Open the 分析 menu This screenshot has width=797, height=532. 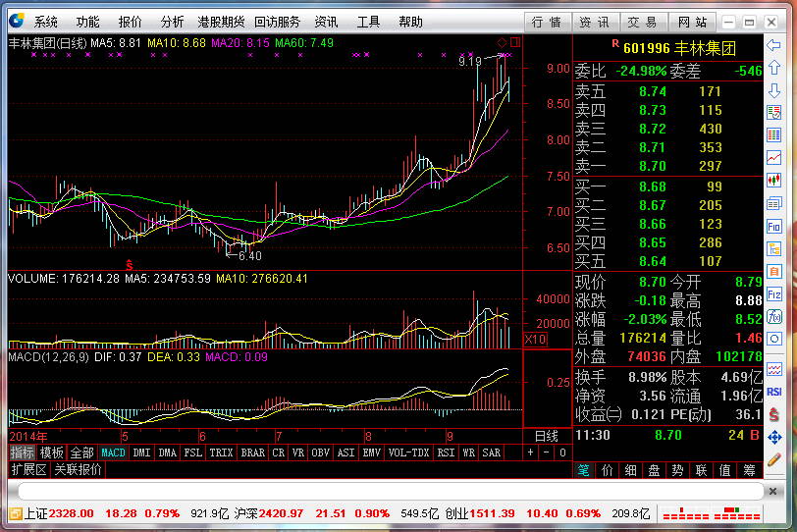(172, 22)
